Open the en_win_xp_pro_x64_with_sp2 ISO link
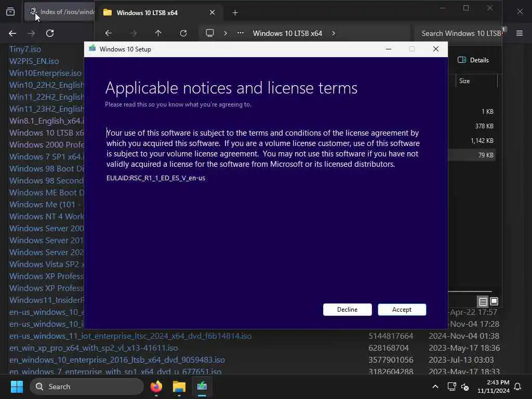 [x=94, y=348]
